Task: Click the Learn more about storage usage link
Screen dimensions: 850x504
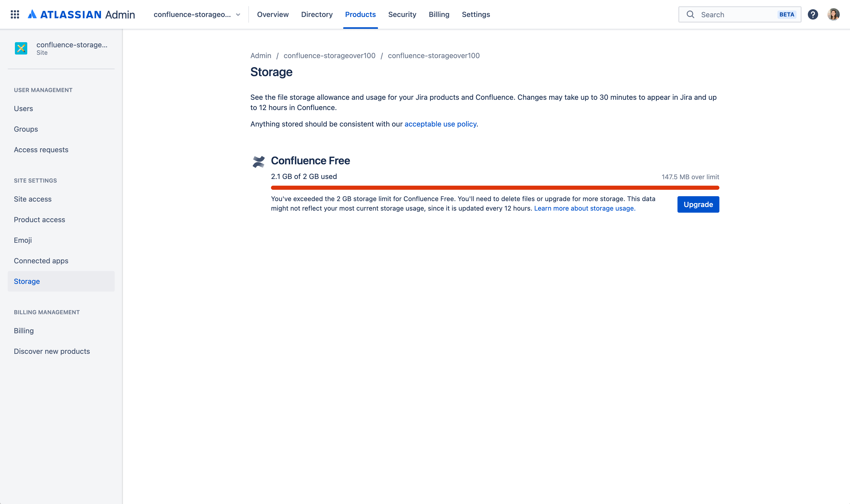Action: tap(585, 208)
